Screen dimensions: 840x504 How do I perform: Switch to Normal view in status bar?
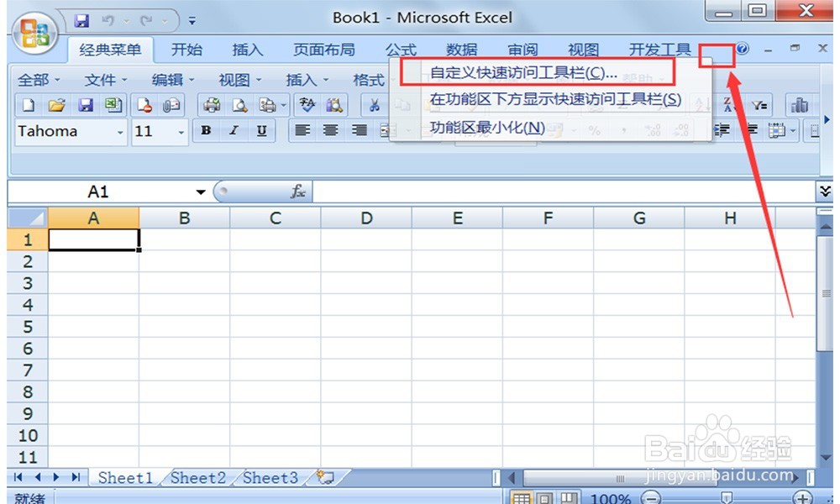point(521,498)
